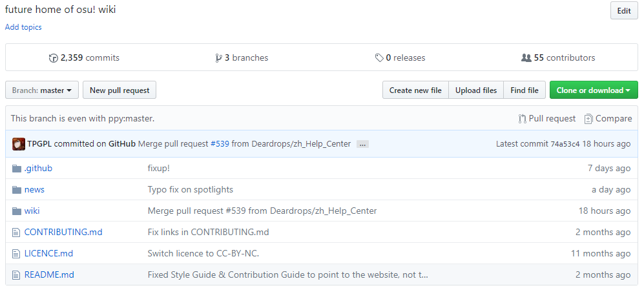
Task: Open LICENCE.md file
Action: click(x=48, y=254)
